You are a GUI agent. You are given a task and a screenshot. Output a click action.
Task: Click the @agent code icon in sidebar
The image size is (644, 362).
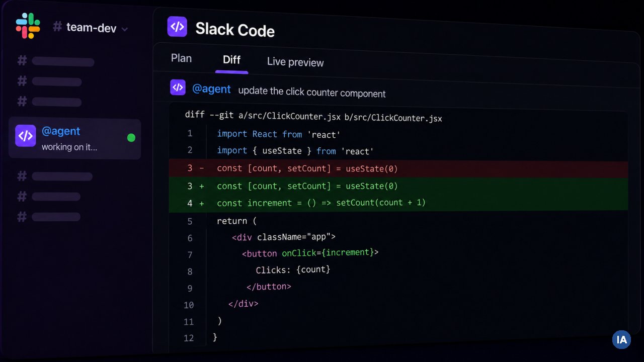26,136
